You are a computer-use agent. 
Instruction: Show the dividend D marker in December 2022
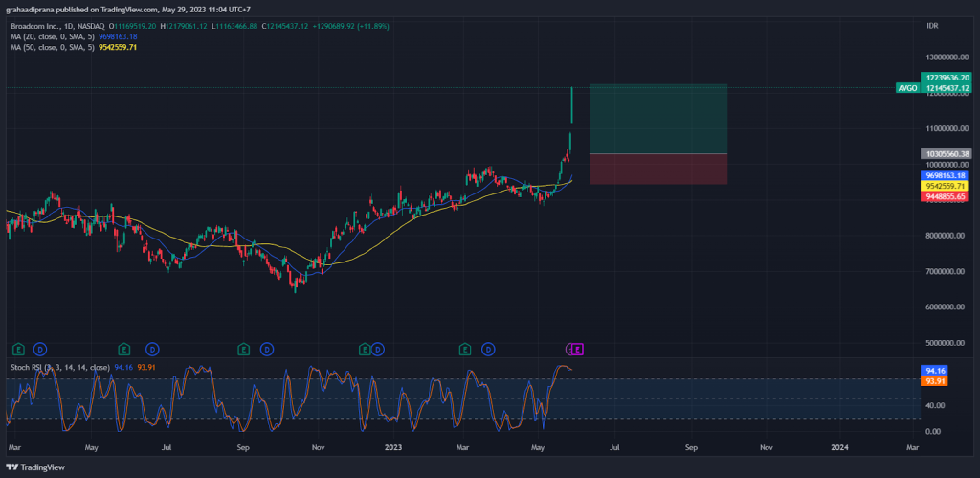[377, 349]
